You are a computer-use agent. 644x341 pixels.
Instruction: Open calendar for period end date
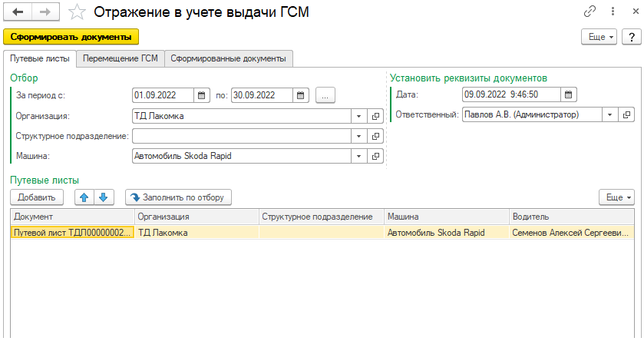(x=300, y=95)
